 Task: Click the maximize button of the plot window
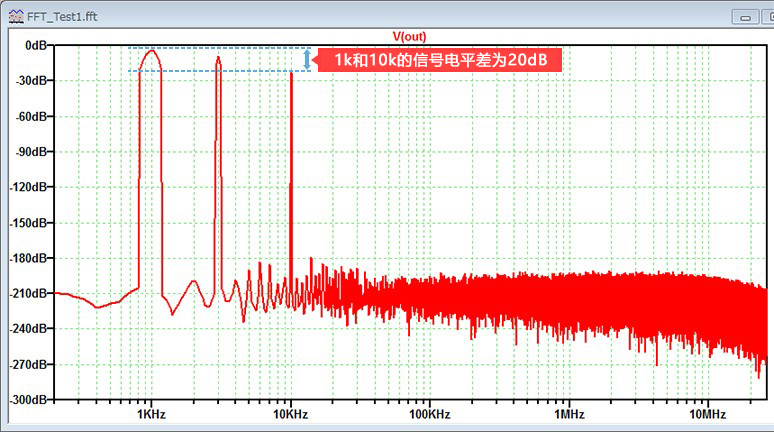(770, 16)
